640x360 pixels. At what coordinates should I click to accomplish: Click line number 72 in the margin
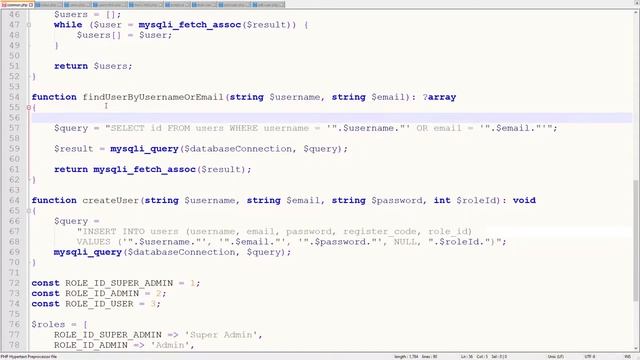point(14,283)
